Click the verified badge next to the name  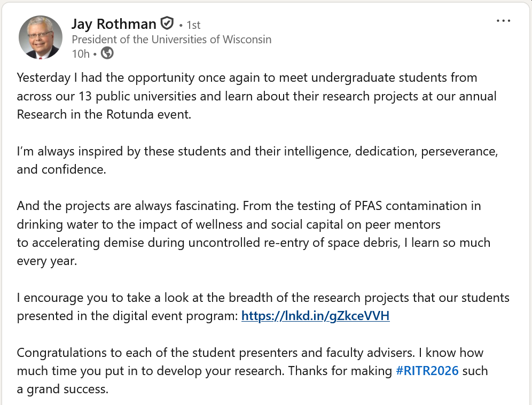(x=167, y=24)
